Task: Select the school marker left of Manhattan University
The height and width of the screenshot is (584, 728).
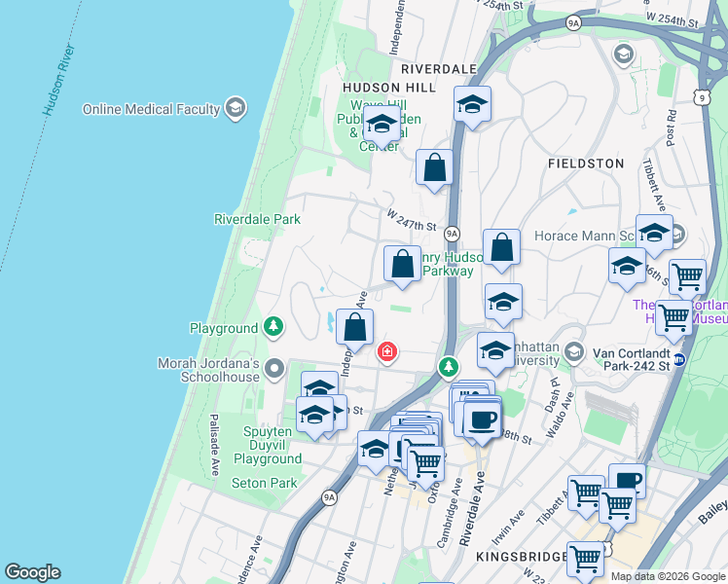Action: (x=495, y=352)
